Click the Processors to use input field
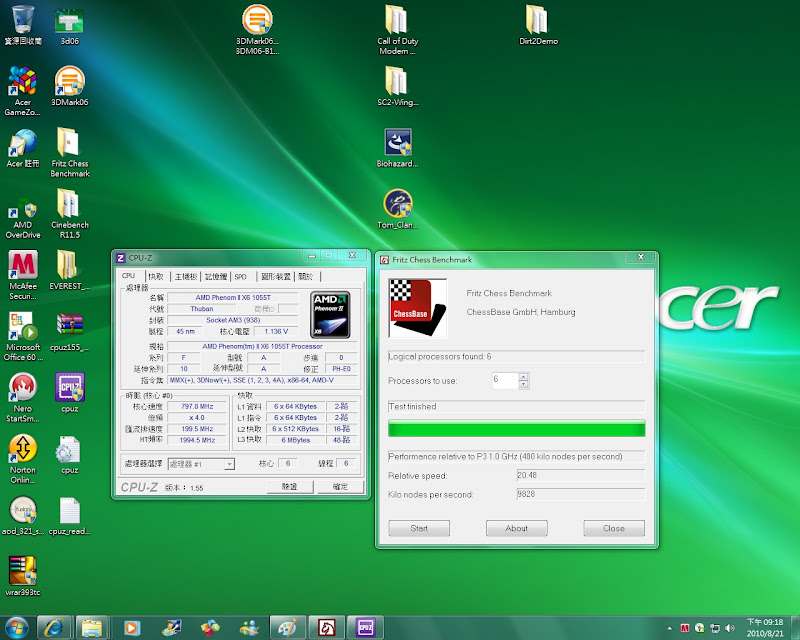 click(505, 381)
